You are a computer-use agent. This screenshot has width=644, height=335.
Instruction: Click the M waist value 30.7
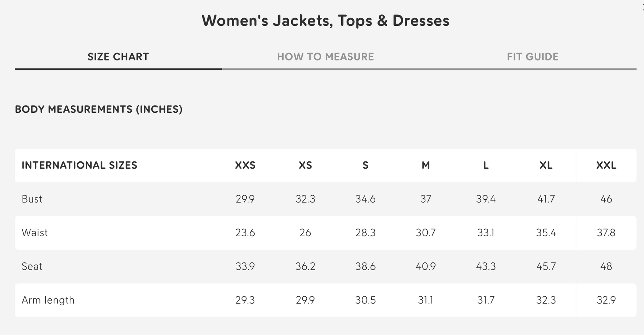[x=425, y=233]
